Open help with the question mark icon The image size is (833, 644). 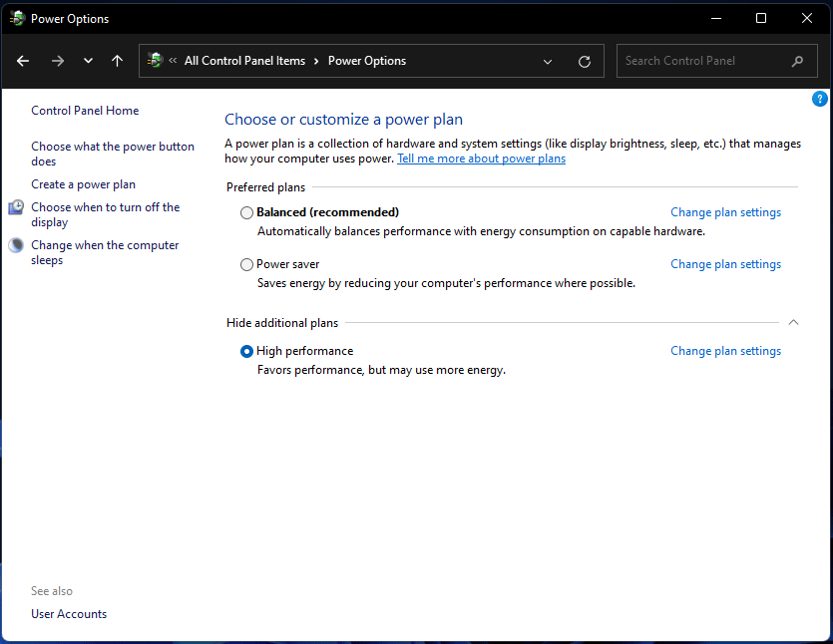pyautogui.click(x=820, y=99)
